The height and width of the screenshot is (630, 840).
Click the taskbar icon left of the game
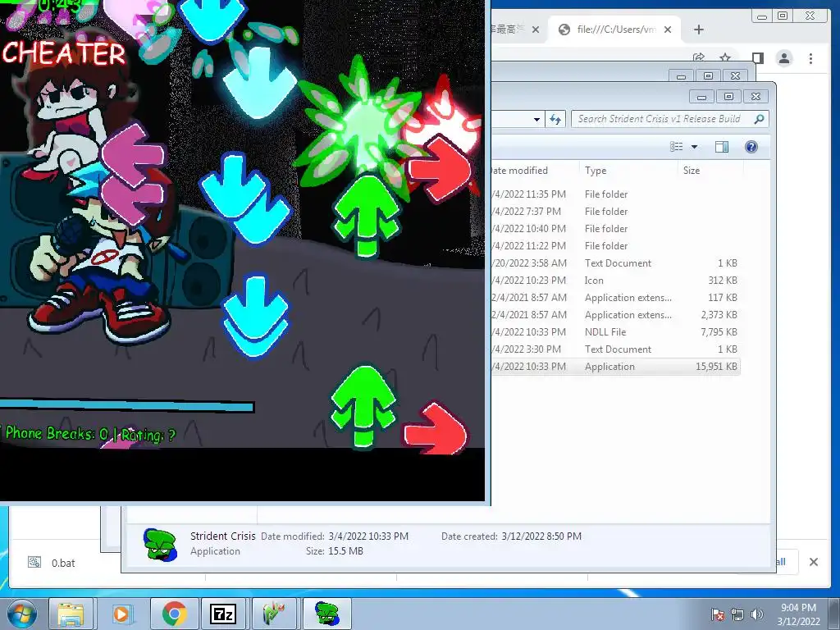click(274, 614)
